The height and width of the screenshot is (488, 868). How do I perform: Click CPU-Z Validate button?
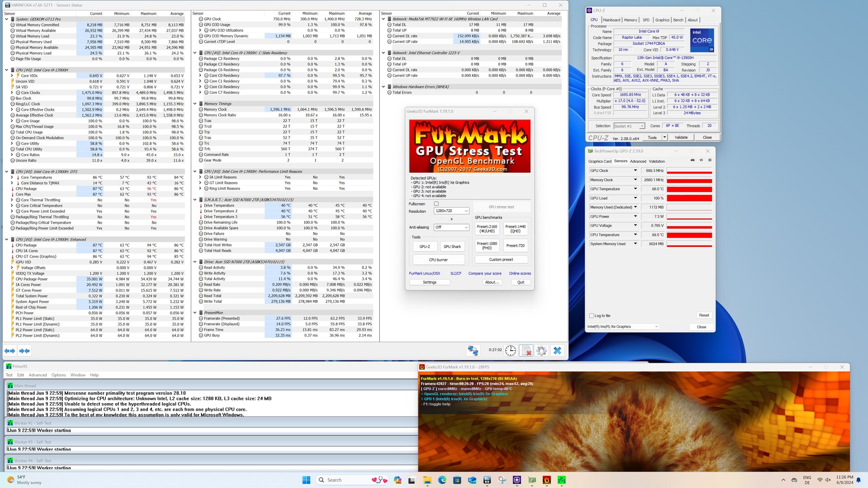pos(681,137)
